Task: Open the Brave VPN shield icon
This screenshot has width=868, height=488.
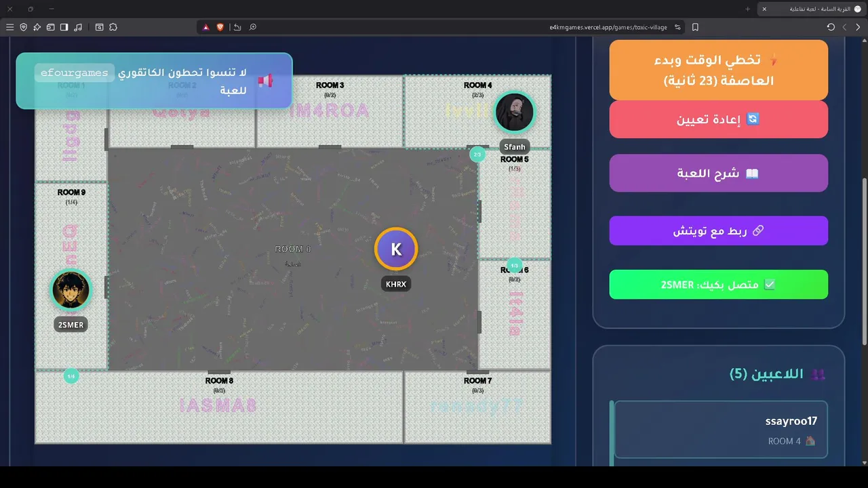Action: point(23,27)
